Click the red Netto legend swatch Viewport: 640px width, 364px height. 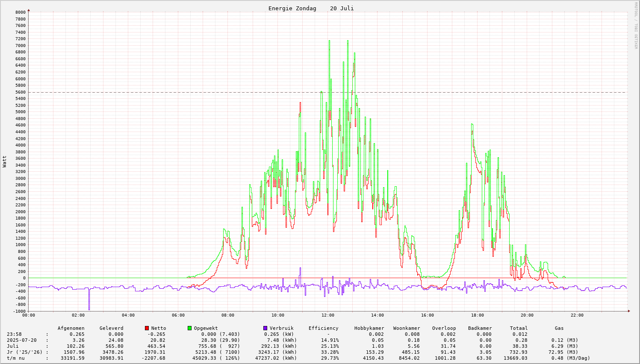[147, 328]
